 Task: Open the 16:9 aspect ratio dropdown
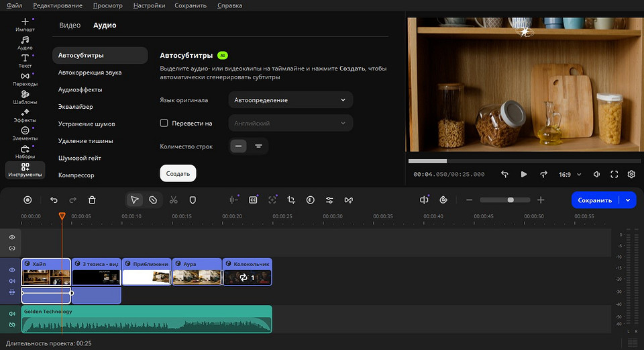pyautogui.click(x=570, y=175)
